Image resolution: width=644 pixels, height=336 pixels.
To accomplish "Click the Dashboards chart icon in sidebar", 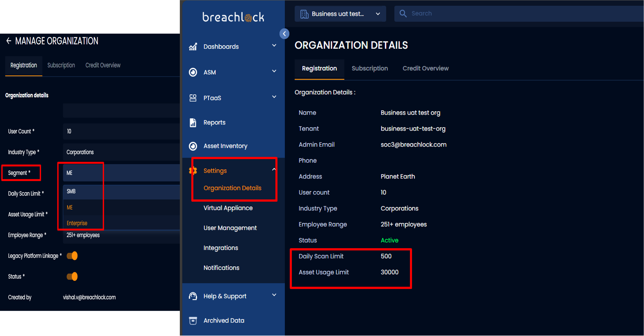I will 193,47.
